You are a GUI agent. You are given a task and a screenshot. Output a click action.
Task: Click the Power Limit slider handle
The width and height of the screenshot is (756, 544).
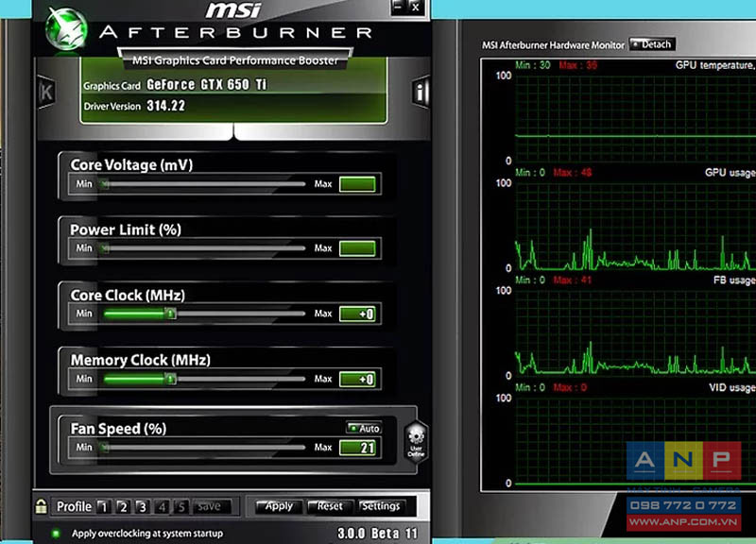104,248
